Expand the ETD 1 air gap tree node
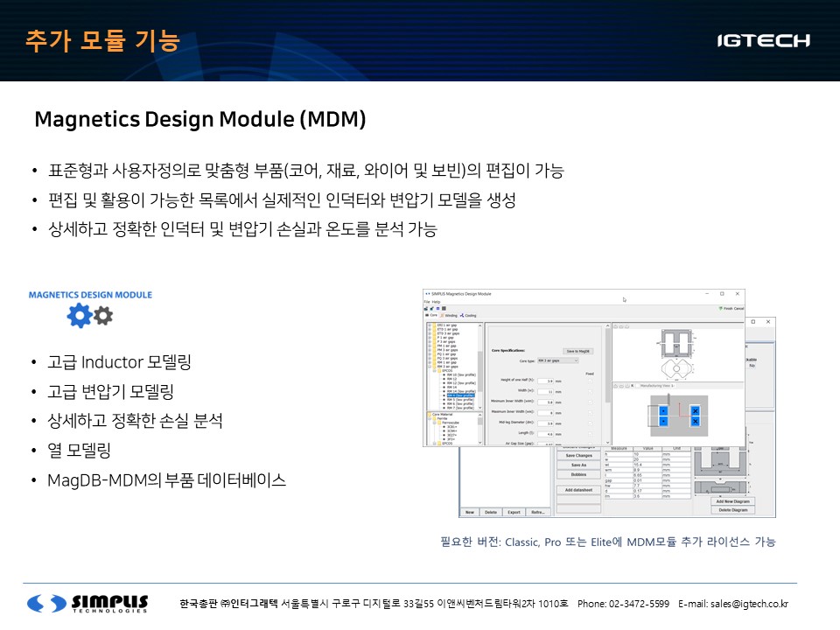This screenshot has width=840, height=630. (x=430, y=330)
